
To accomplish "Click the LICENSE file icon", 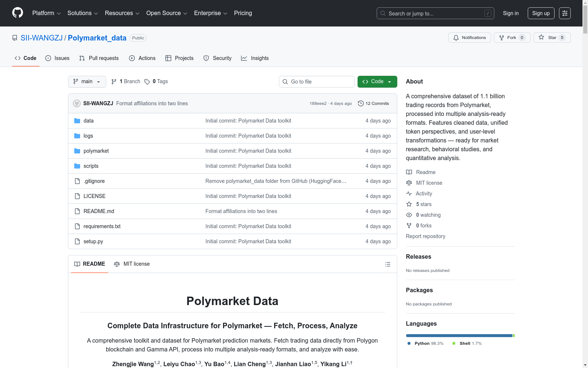I will [x=77, y=196].
